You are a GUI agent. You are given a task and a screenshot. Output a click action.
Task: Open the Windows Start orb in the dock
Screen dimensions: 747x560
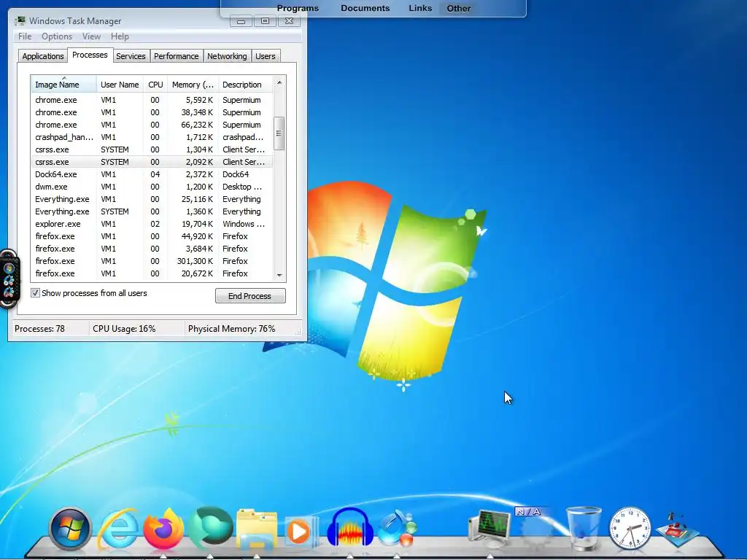70,529
